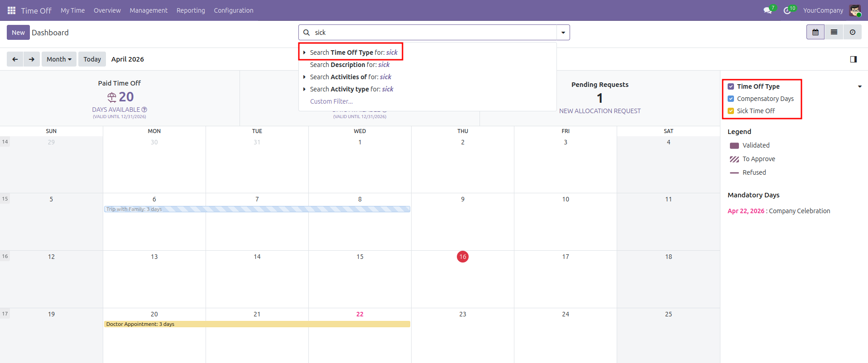Click week number 17
The image size is (868, 363).
pyautogui.click(x=5, y=314)
